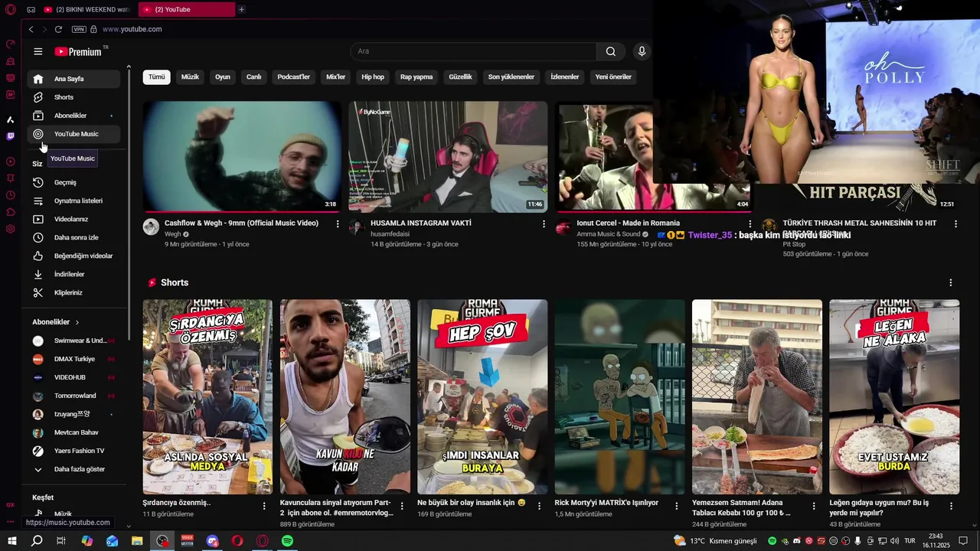
Task: Open Daha sonra izle list
Action: [x=74, y=238]
